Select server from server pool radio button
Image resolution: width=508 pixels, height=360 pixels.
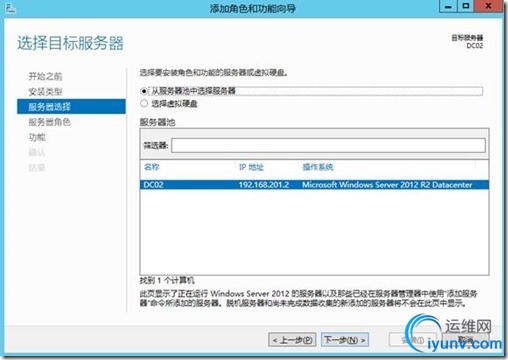click(144, 91)
